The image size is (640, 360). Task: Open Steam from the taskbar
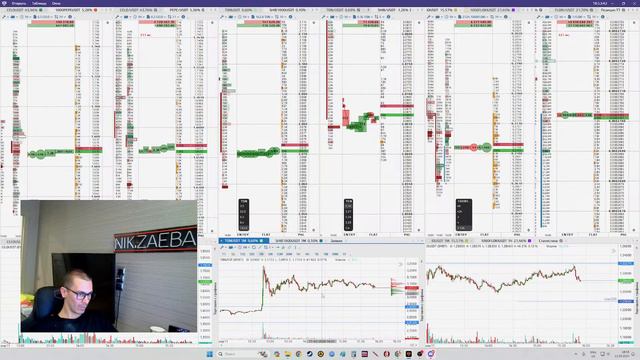point(309,354)
